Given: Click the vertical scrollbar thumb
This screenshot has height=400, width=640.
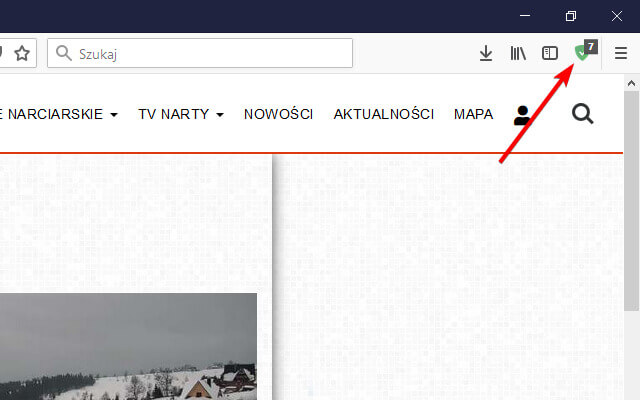Looking at the screenshot, I should tap(631, 201).
